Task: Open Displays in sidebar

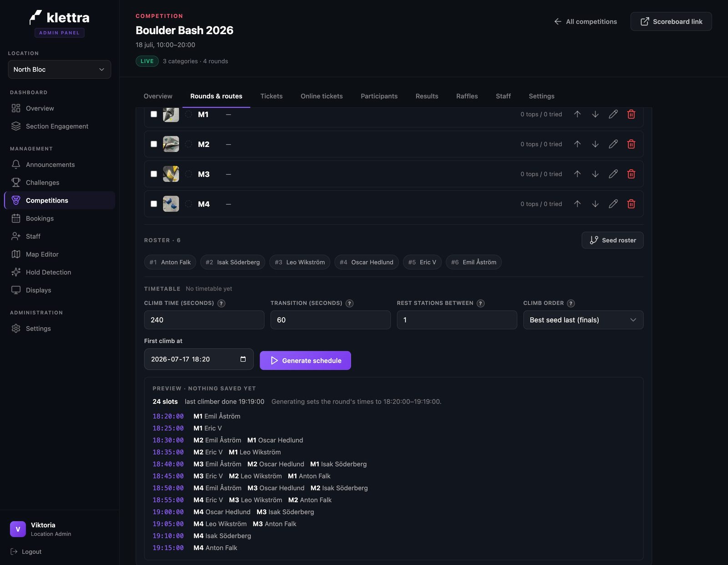Action: pos(60,290)
